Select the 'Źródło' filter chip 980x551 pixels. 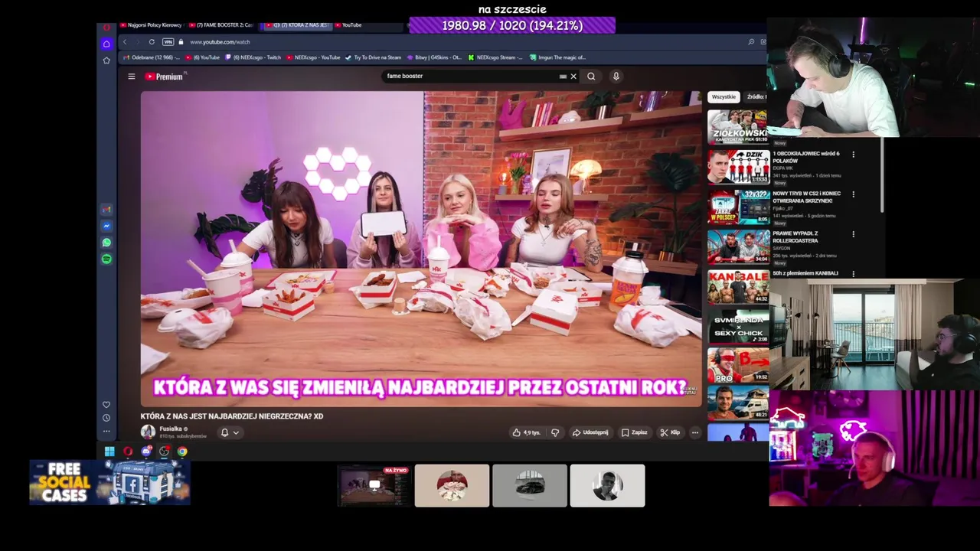click(x=756, y=97)
